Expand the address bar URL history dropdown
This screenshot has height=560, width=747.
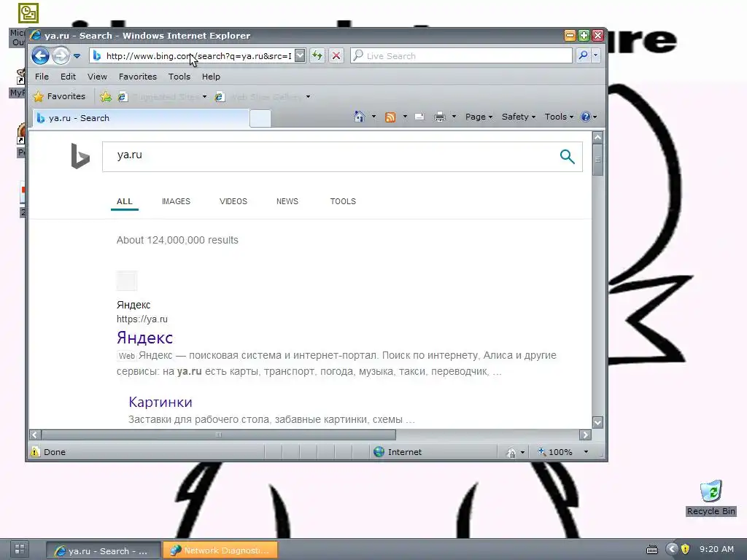click(300, 55)
